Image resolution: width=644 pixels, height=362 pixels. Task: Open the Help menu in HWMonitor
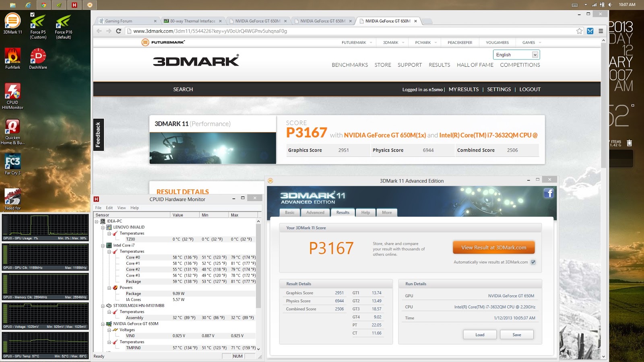click(x=134, y=208)
